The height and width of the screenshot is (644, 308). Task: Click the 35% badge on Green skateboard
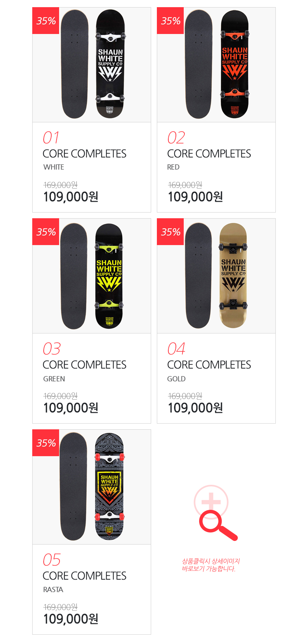click(46, 232)
